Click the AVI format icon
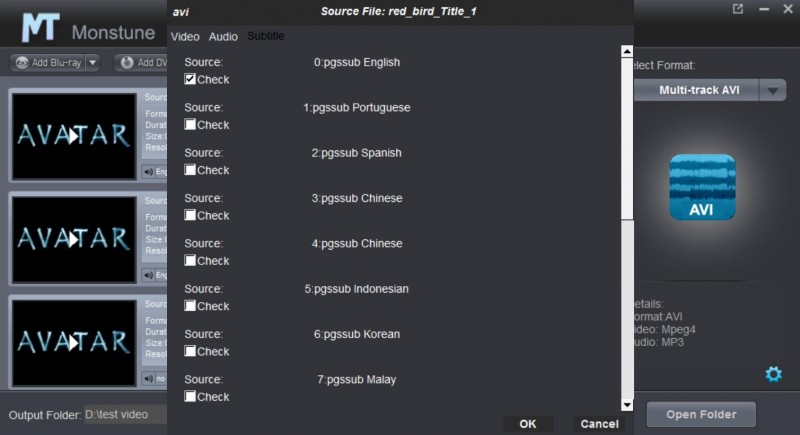This screenshot has height=435, width=800. 701,187
